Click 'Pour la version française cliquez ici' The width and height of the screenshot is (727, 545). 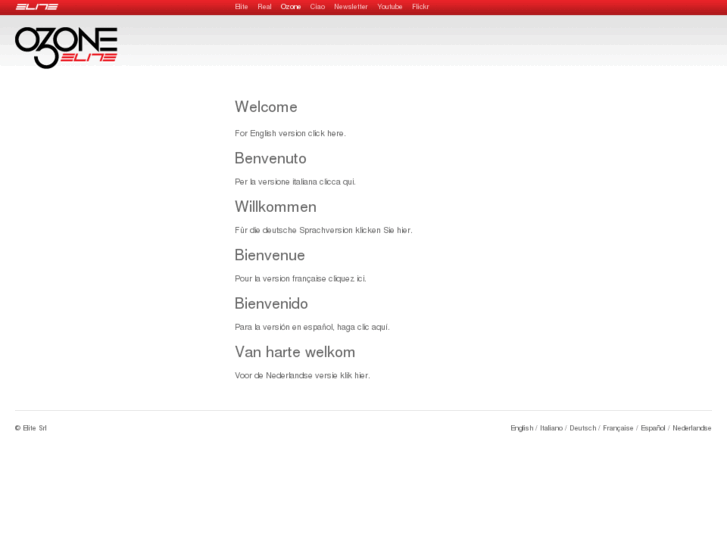300,279
